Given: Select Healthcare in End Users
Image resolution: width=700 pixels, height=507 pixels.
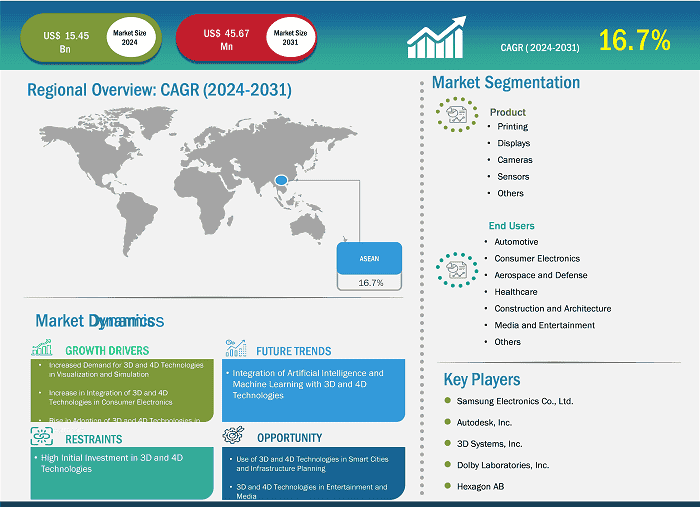Looking at the screenshot, I should [x=516, y=292].
